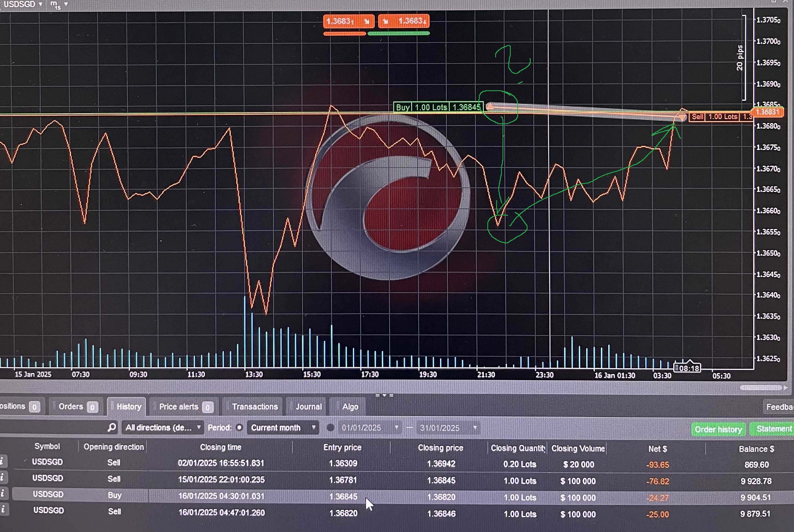Sort by Closing Quantity column header
This screenshot has width=794, height=532.
point(518,448)
